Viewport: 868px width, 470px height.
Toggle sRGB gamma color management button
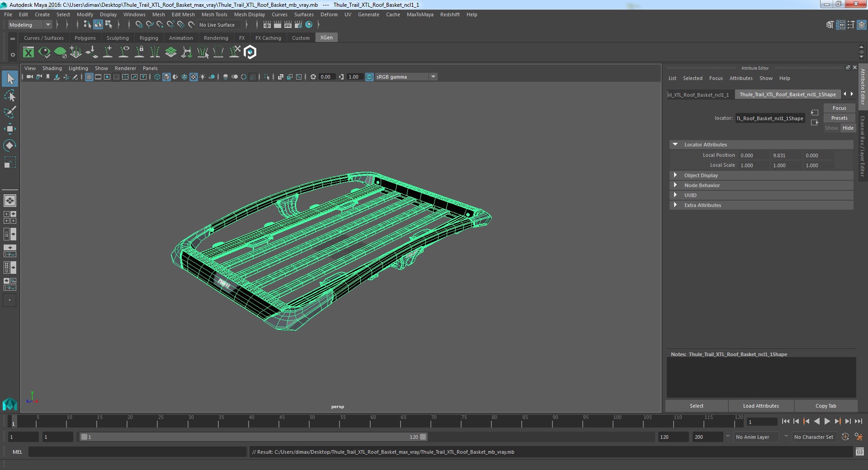(x=369, y=77)
